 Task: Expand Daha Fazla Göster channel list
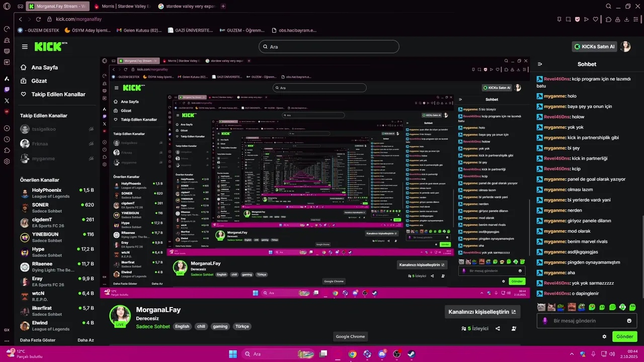click(x=38, y=340)
